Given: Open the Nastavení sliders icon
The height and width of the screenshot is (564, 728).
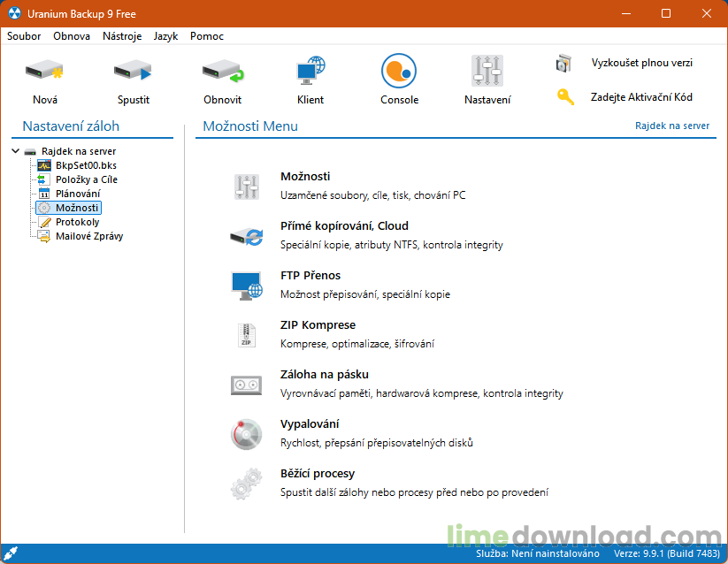Looking at the screenshot, I should [487, 71].
